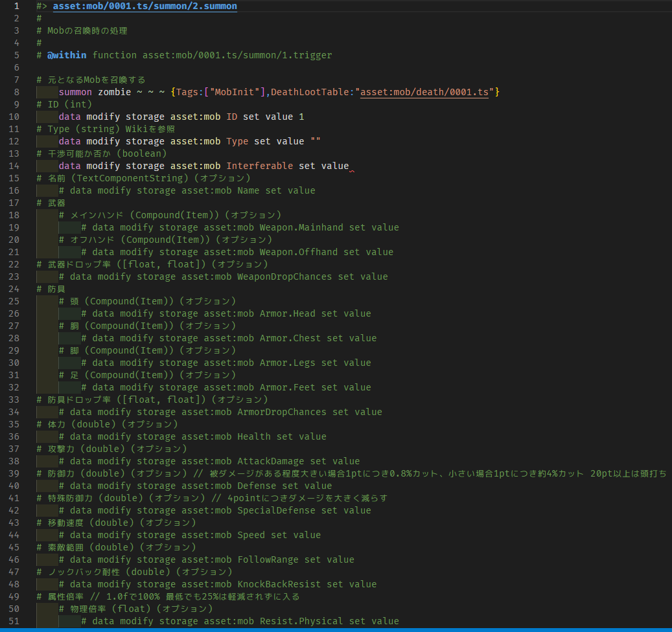Screen dimensions: 672x632
Task: Click the comment '特殊防御力 (double) (オプション)'
Action: pos(126,499)
